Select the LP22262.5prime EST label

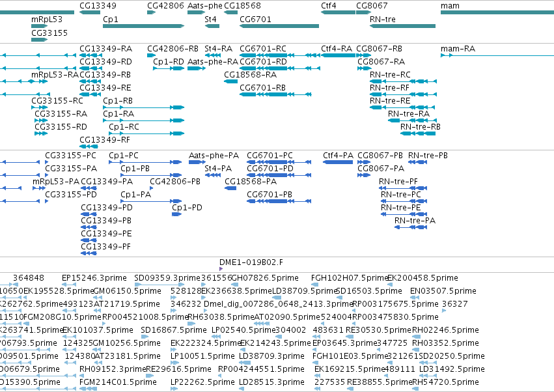pos(202,382)
